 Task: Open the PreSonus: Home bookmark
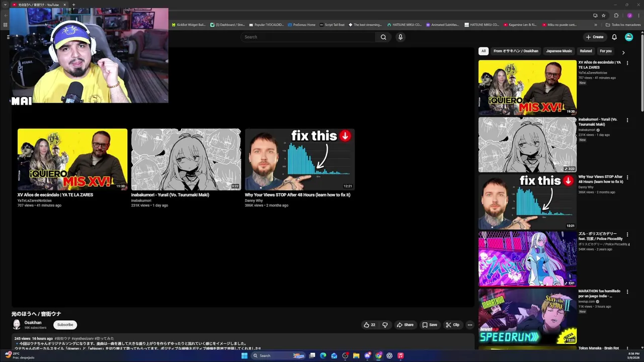click(x=301, y=25)
